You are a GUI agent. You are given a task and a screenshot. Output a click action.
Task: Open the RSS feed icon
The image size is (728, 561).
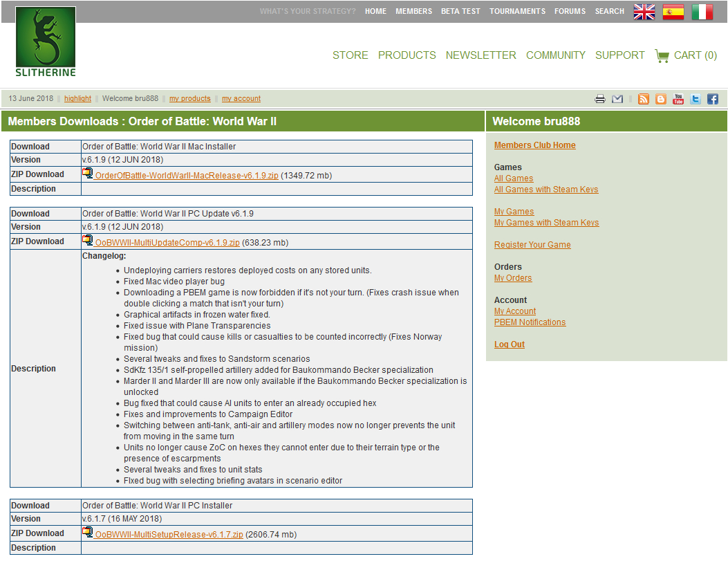click(x=644, y=99)
